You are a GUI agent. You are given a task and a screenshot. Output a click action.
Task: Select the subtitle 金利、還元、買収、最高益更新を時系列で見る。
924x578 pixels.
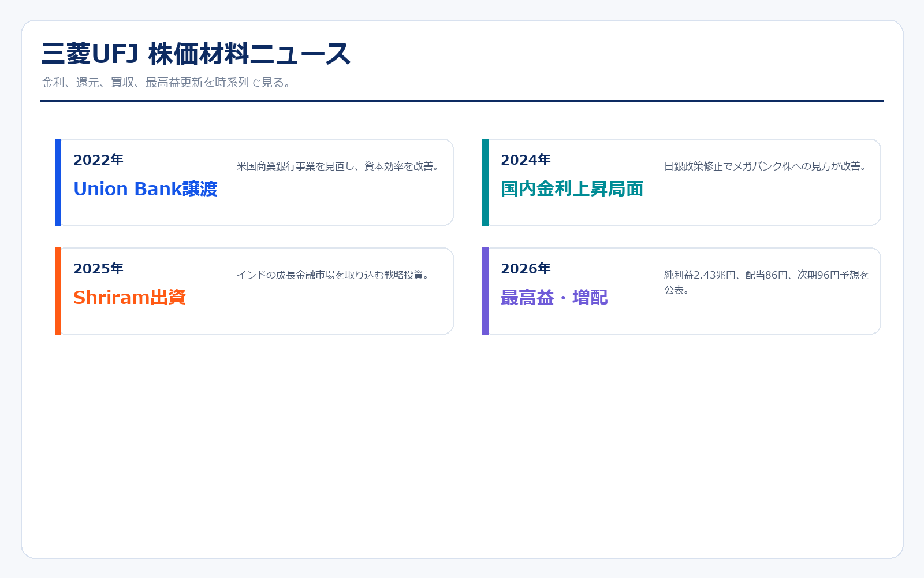167,82
